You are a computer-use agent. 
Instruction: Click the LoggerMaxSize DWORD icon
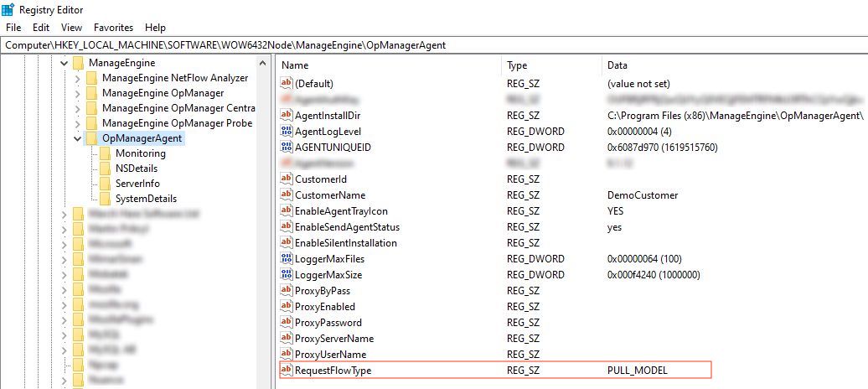[x=287, y=275]
